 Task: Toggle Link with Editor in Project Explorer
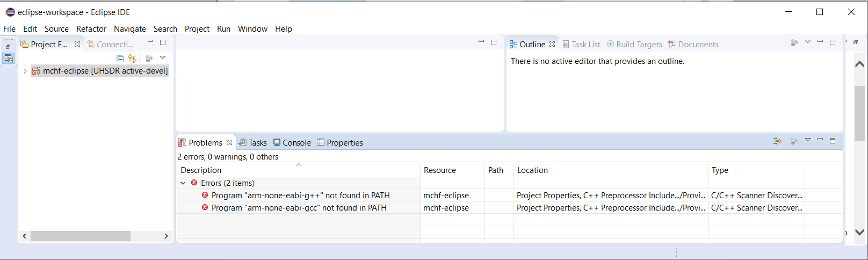pyautogui.click(x=132, y=58)
